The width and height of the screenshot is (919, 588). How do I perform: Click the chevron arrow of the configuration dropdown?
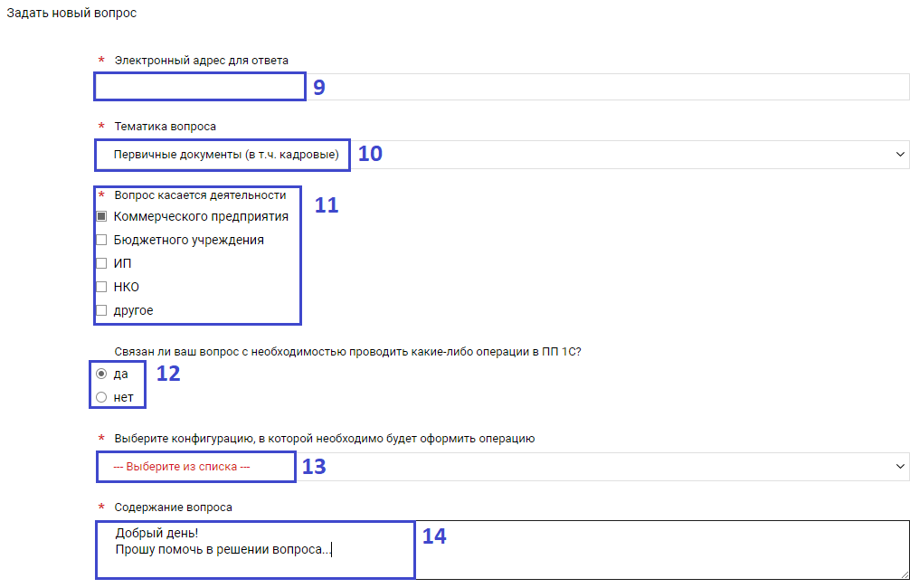(x=900, y=467)
